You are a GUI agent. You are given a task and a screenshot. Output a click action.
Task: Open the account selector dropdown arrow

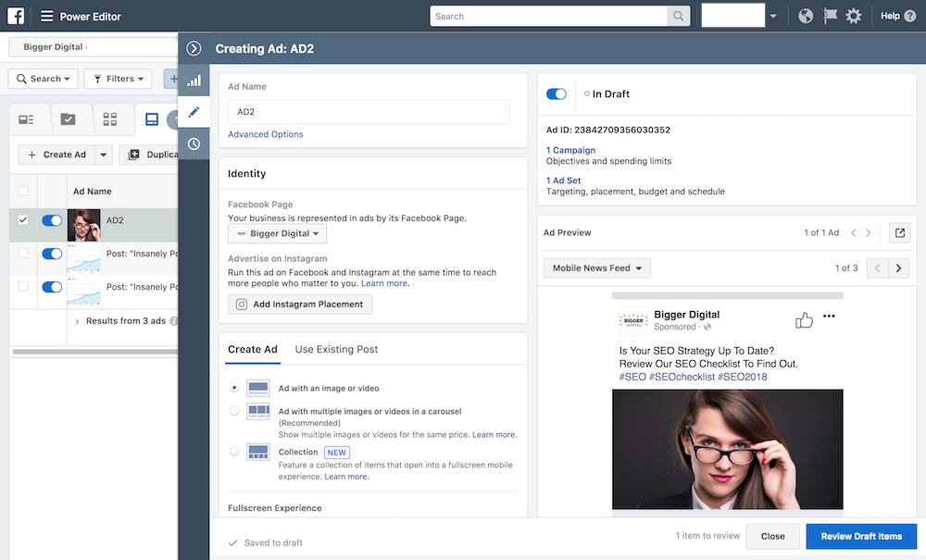point(773,16)
